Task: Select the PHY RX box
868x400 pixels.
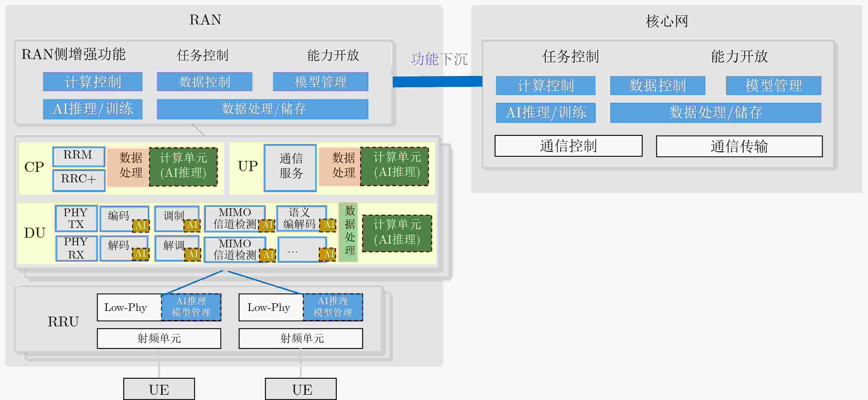Action: coord(76,248)
